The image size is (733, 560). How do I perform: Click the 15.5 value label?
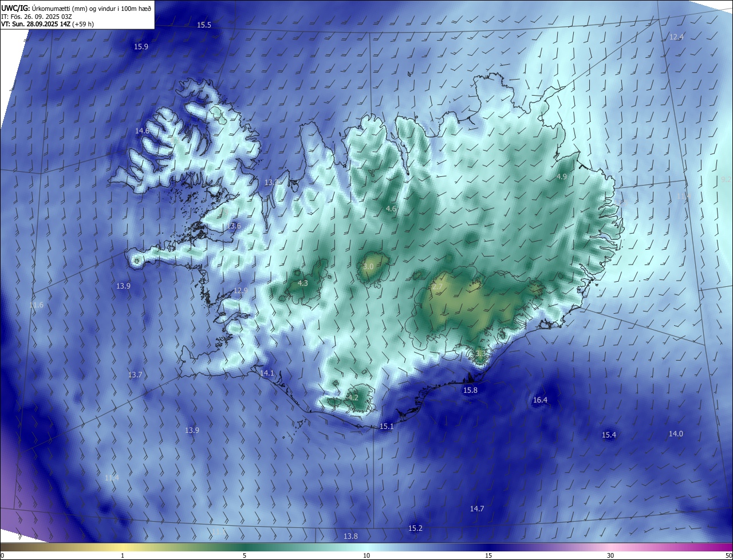(204, 25)
